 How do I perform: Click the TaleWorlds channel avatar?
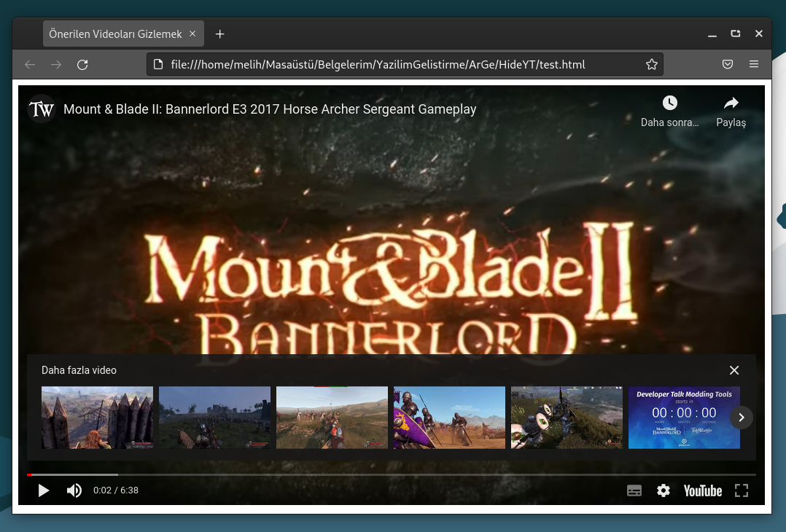click(41, 109)
